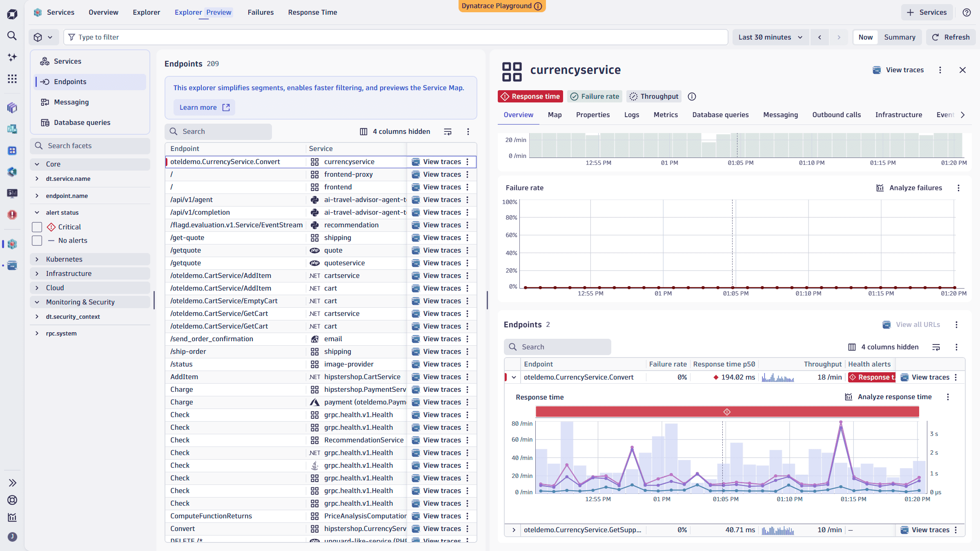Open the user avatar menu
Image resolution: width=980 pixels, height=551 pixels.
coord(12,537)
